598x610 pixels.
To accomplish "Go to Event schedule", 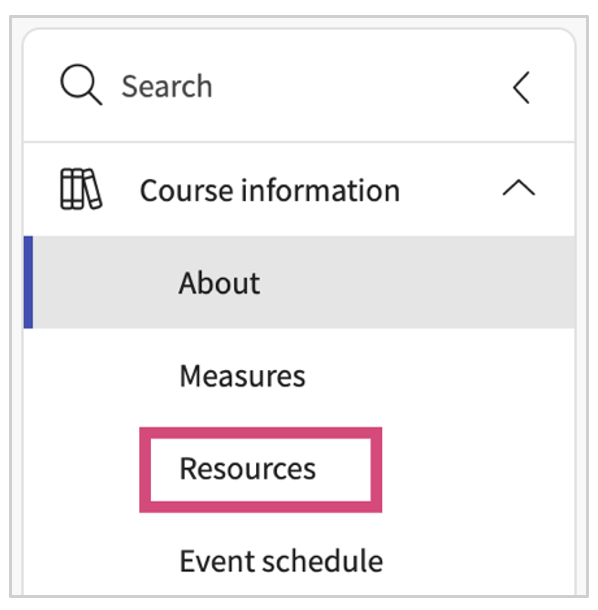I will [281, 561].
